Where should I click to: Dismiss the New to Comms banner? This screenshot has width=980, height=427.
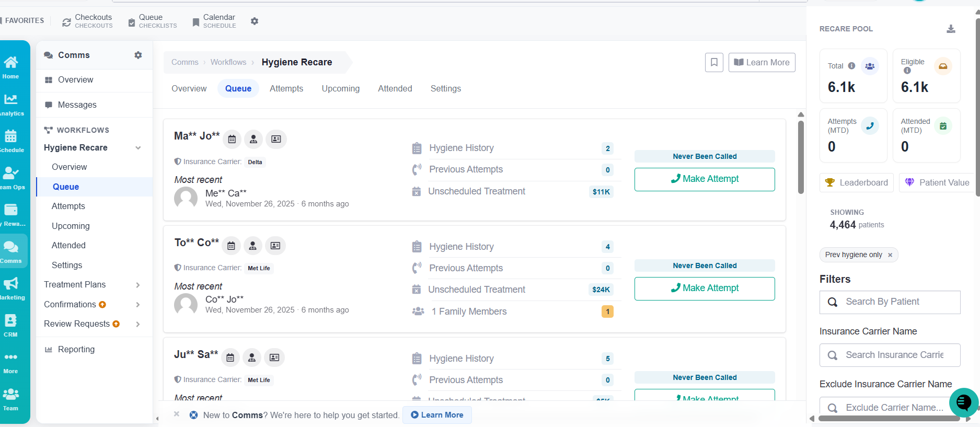point(177,414)
